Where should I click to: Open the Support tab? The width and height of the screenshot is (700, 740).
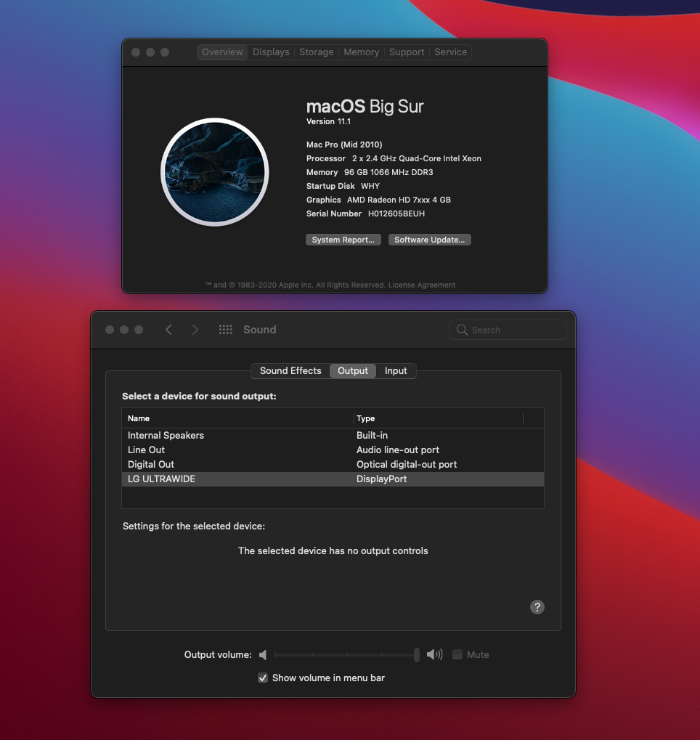tap(407, 52)
